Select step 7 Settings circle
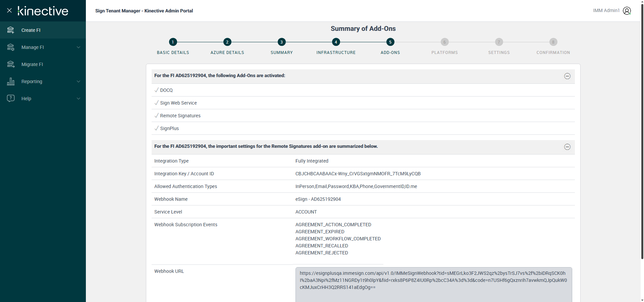The image size is (644, 302). 499,42
